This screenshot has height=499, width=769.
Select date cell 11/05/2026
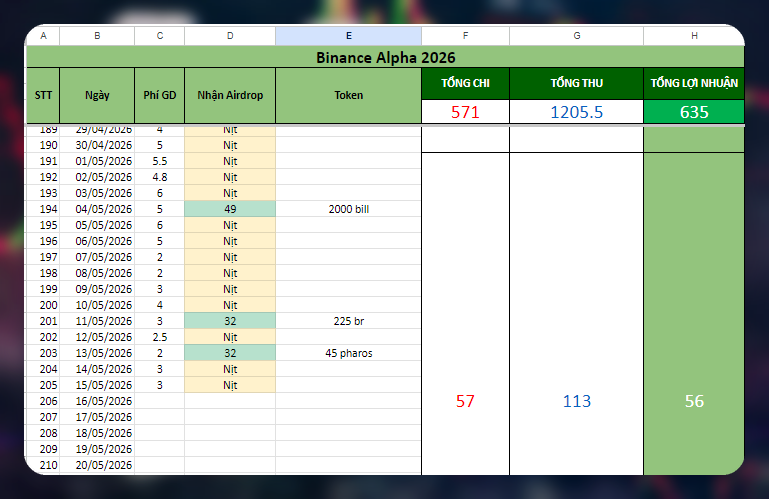click(97, 321)
